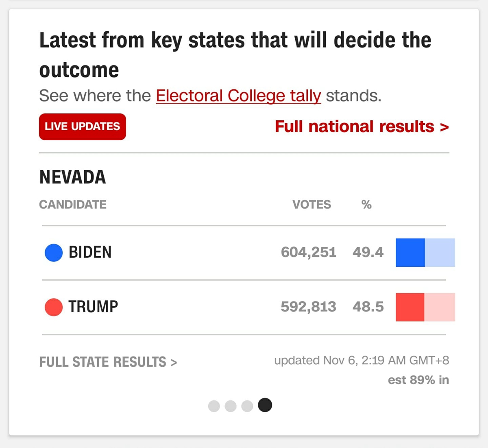Open FULL STATE RESULTS for Nevada
488x448 pixels.
108,362
